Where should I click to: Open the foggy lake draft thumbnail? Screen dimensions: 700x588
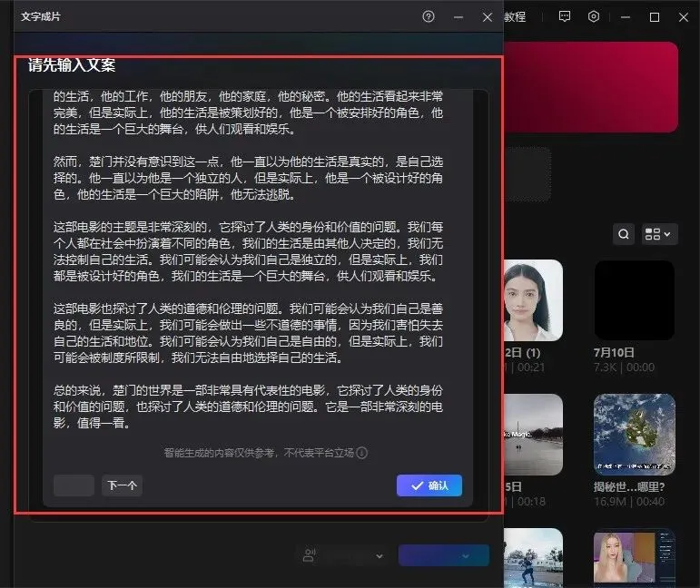point(533,434)
